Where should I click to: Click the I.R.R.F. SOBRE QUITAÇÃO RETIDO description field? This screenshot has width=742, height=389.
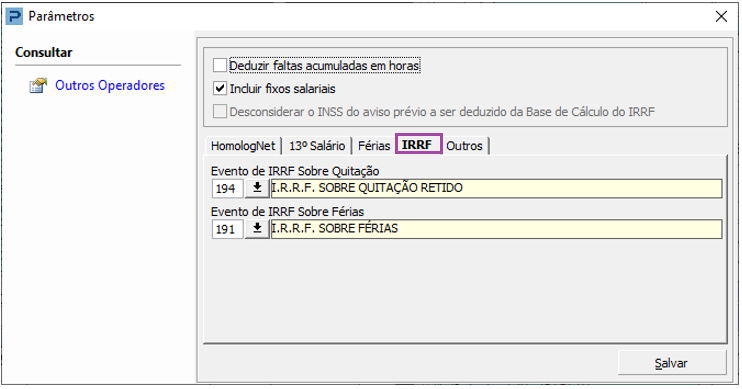pos(496,188)
